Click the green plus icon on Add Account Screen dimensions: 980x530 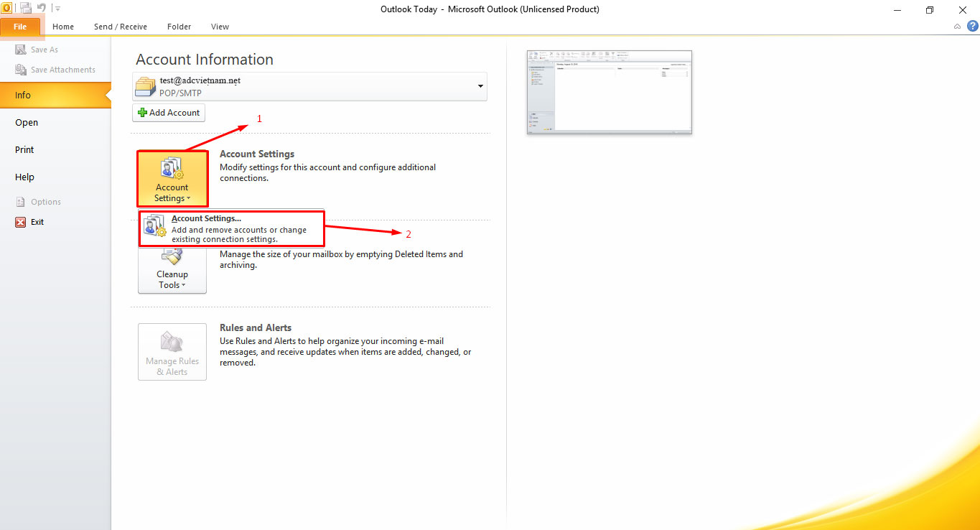click(x=142, y=113)
